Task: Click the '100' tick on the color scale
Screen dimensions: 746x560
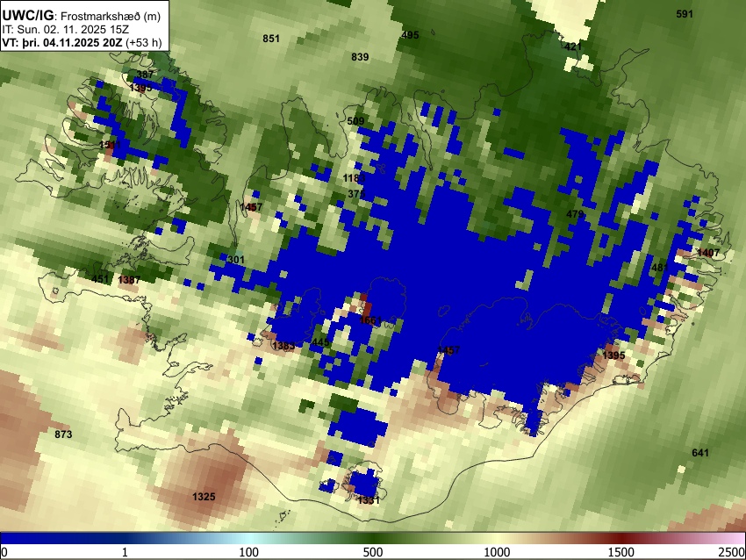Action: (x=249, y=552)
